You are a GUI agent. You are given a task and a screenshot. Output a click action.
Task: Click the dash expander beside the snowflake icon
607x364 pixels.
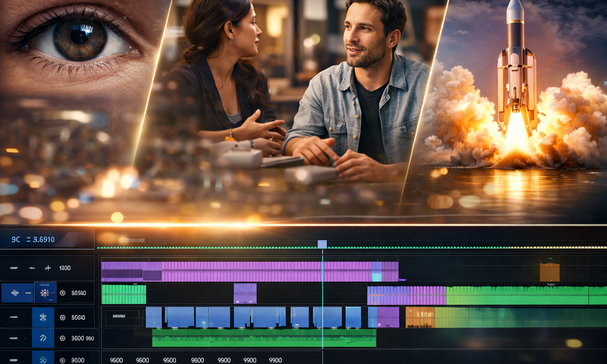point(14,317)
